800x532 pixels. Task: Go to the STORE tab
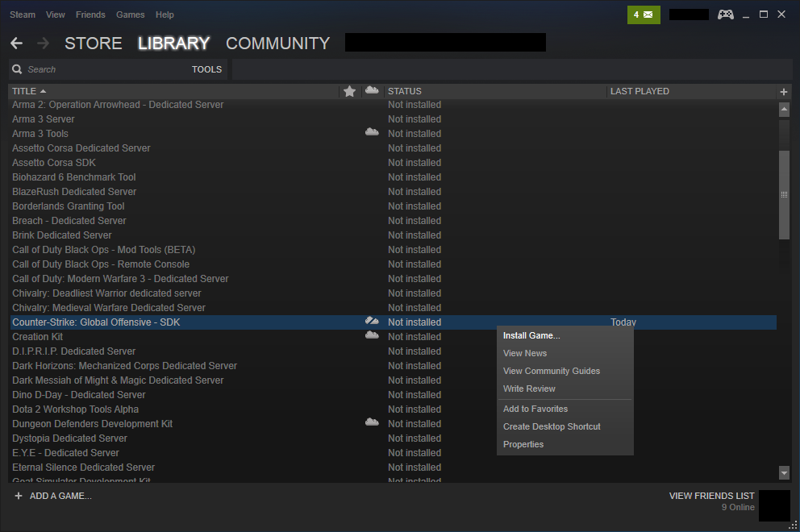[94, 44]
